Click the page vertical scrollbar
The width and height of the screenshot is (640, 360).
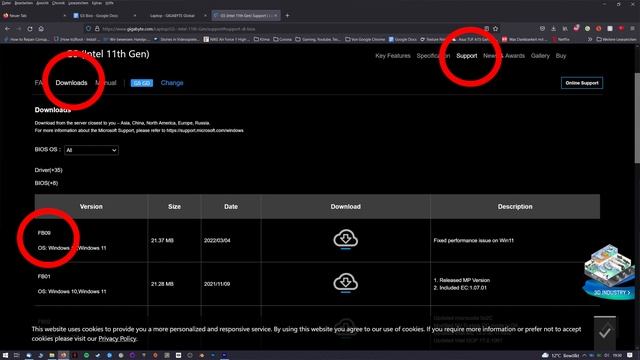(x=637, y=118)
